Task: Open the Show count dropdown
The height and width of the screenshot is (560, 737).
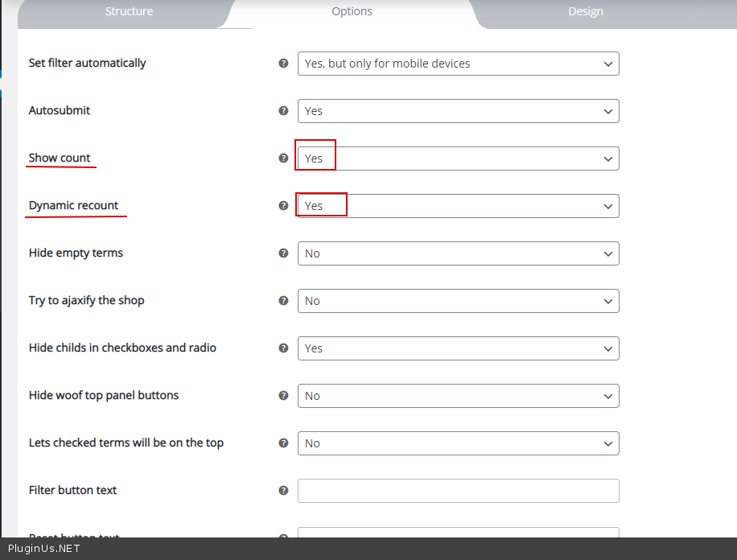Action: 458,159
